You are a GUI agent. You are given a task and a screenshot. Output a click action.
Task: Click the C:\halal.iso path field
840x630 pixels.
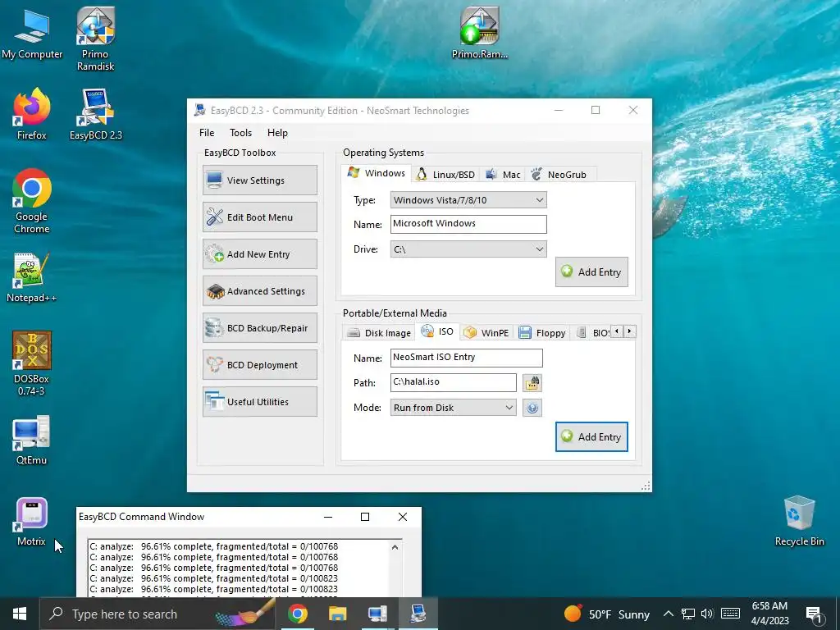[x=453, y=382]
